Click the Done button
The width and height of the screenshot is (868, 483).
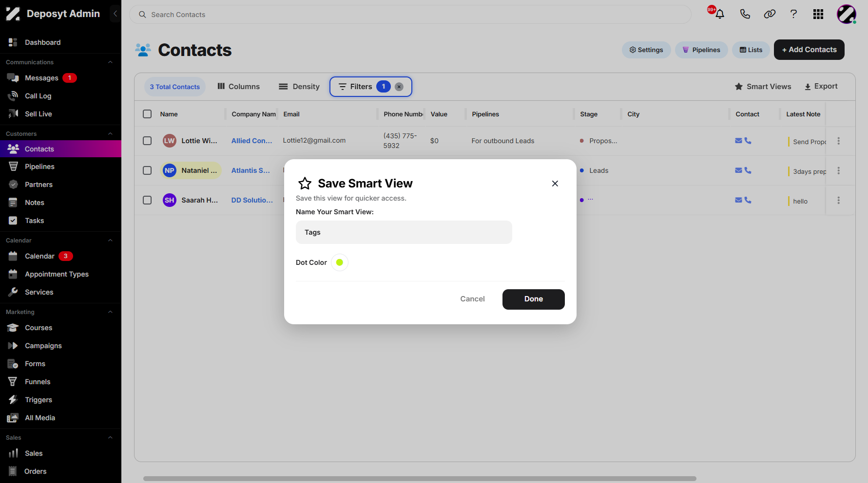(x=533, y=299)
